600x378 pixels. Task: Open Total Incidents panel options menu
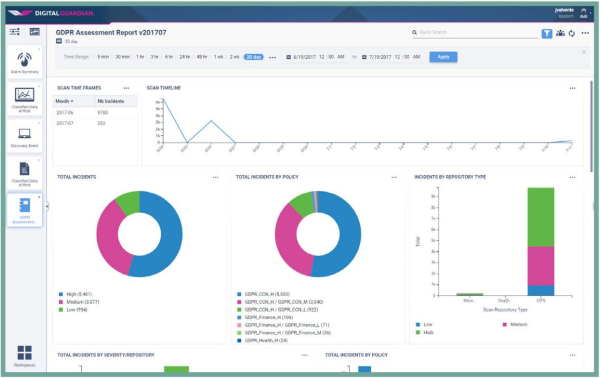pos(215,177)
